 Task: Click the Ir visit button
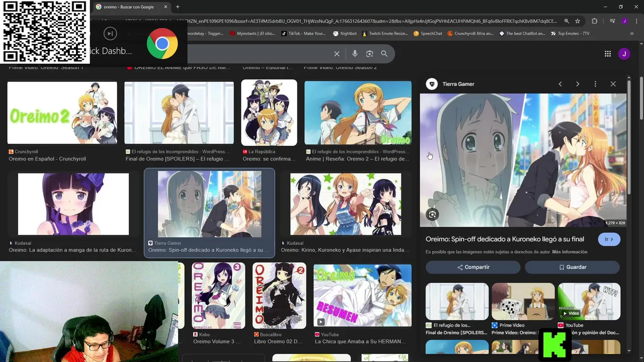[609, 239]
